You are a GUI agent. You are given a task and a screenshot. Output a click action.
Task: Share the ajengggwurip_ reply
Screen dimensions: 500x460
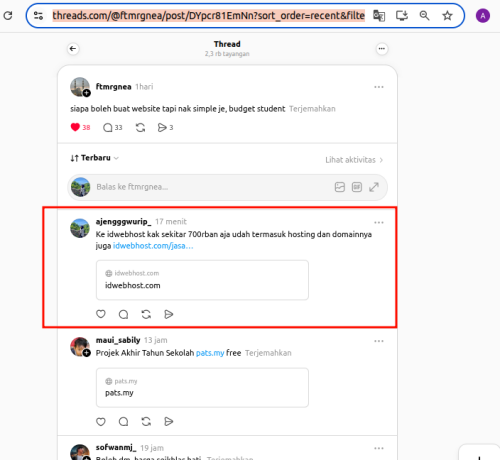pyautogui.click(x=169, y=314)
